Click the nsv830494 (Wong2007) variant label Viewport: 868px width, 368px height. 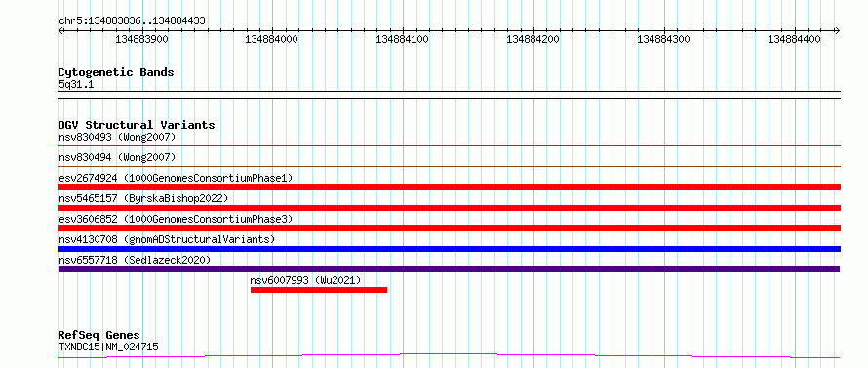117,157
